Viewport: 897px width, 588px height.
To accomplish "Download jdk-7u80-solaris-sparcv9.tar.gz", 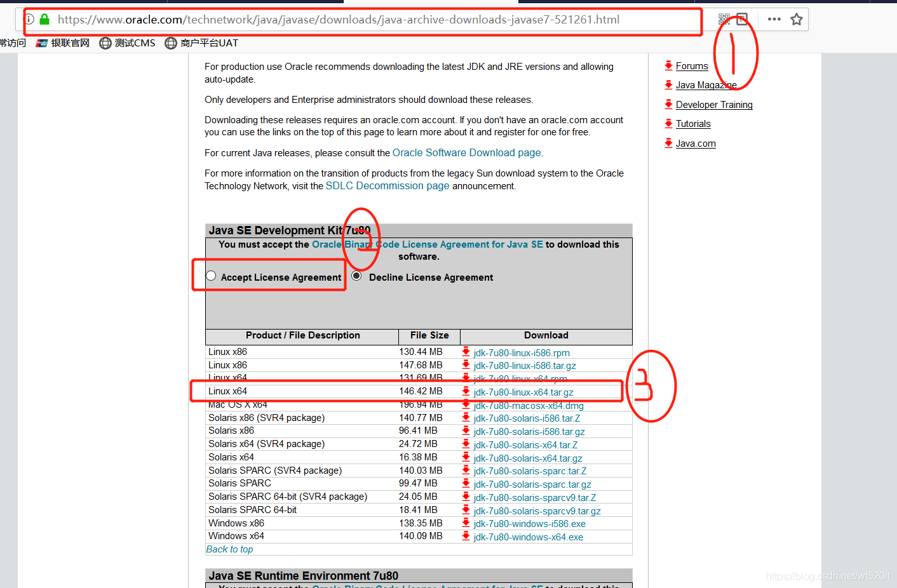I will click(537, 511).
